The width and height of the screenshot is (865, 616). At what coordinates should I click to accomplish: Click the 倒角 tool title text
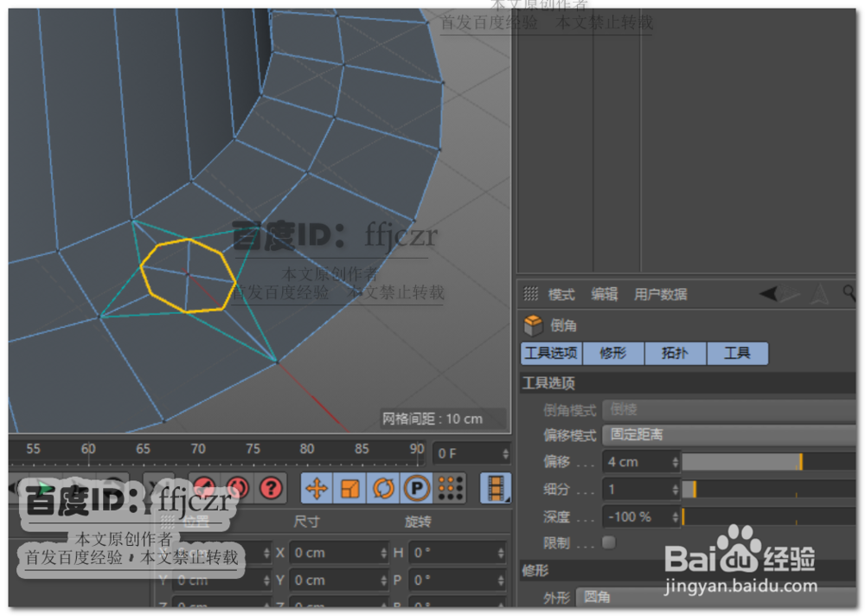point(563,325)
